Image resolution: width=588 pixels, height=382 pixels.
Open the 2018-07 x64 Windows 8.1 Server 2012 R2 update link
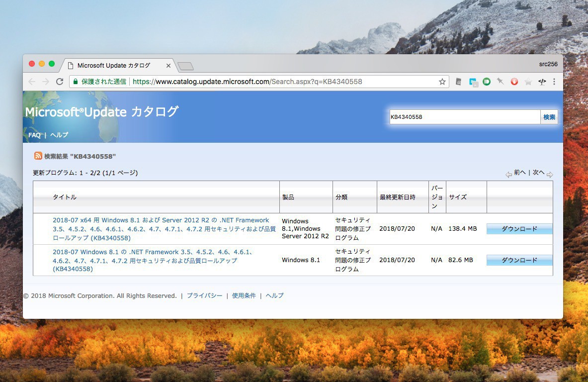[x=164, y=229]
